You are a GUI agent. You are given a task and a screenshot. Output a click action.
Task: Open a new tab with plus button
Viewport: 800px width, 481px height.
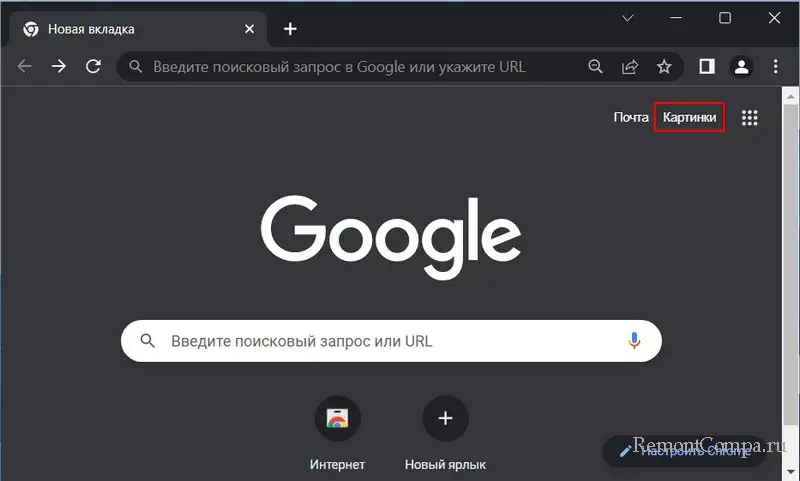[290, 29]
